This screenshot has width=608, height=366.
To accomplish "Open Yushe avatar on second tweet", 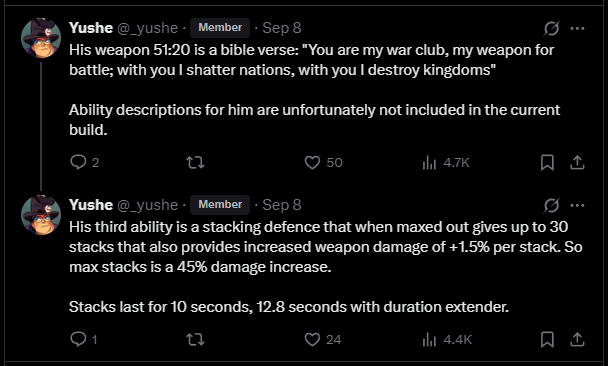I will coord(41,215).
